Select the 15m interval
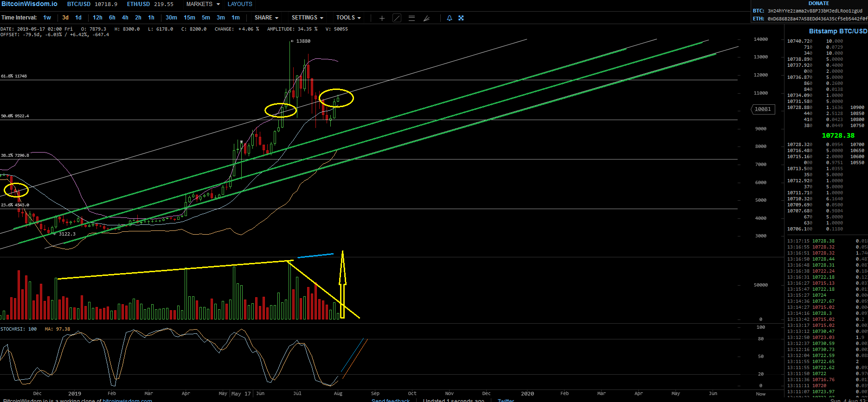Screen dimensions: 868x402 (189, 18)
